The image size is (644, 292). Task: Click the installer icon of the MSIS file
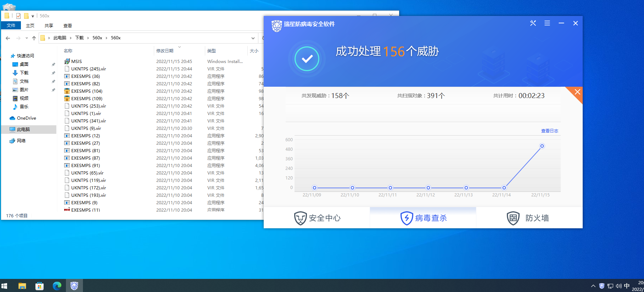click(67, 61)
